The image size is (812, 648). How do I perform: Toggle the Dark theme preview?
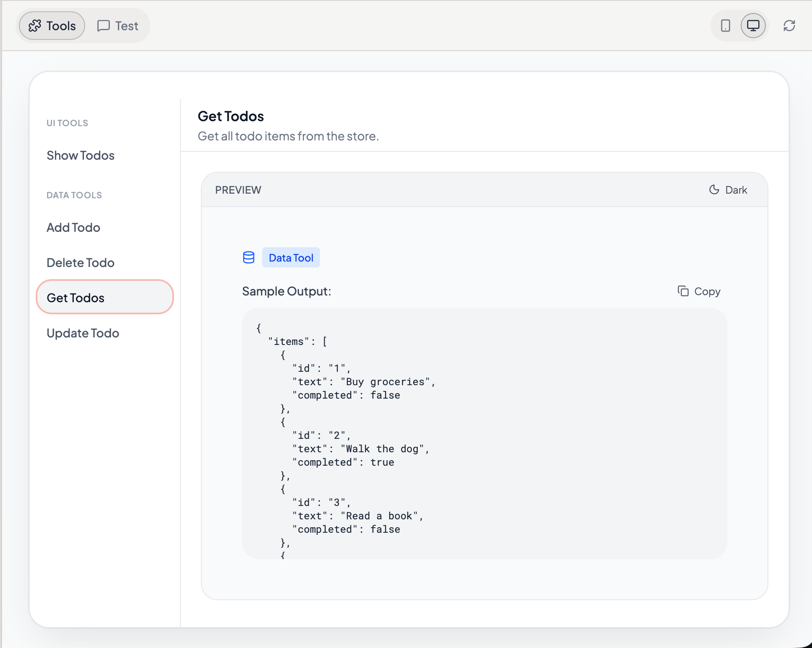[728, 190]
